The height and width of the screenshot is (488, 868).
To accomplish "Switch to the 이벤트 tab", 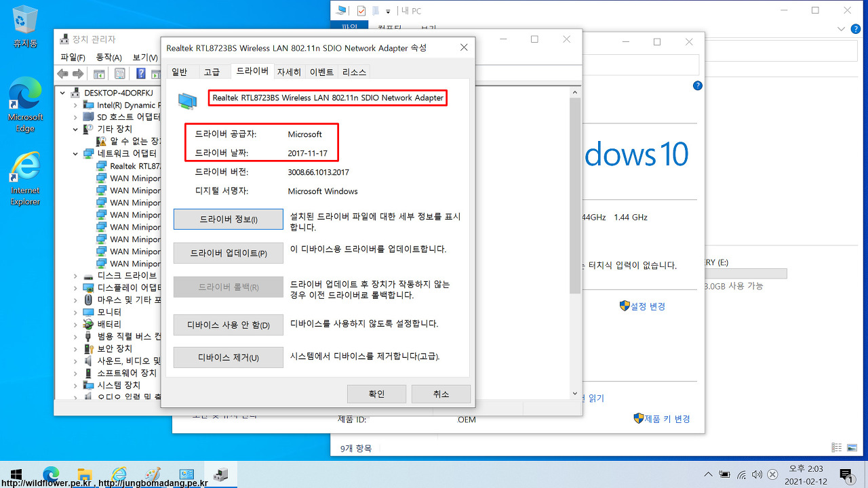I will coord(321,72).
